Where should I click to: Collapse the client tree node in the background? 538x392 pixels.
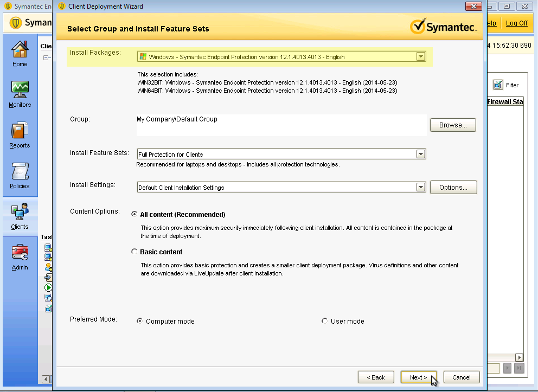[x=46, y=57]
